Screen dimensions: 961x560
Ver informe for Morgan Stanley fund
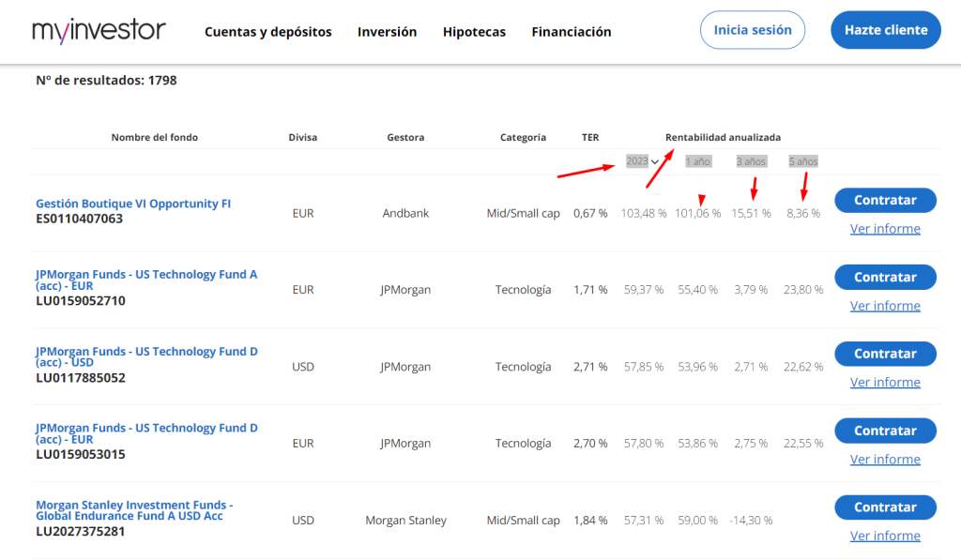pos(885,537)
